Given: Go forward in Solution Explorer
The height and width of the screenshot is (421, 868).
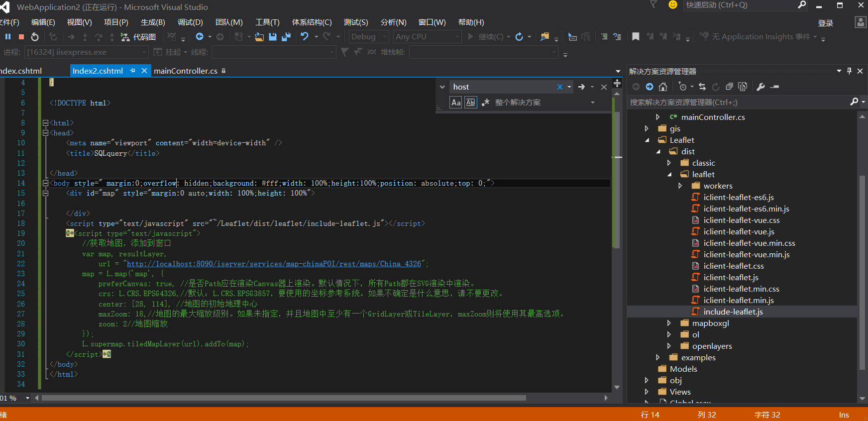Looking at the screenshot, I should (650, 87).
